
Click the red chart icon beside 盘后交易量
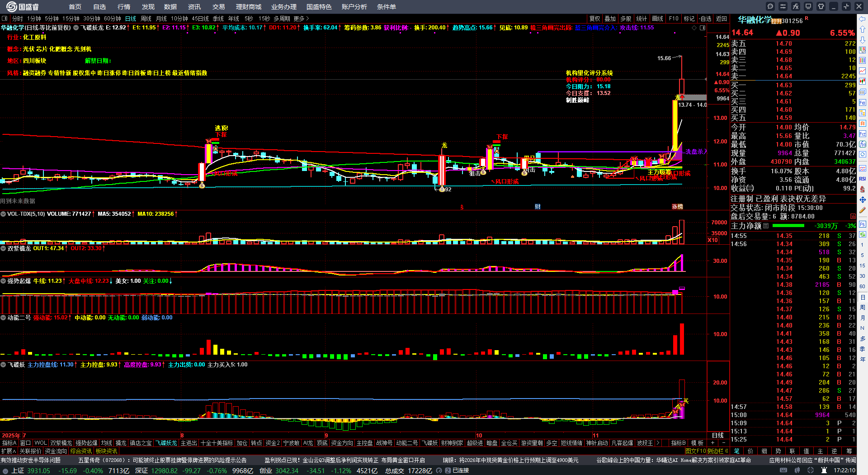[853, 216]
